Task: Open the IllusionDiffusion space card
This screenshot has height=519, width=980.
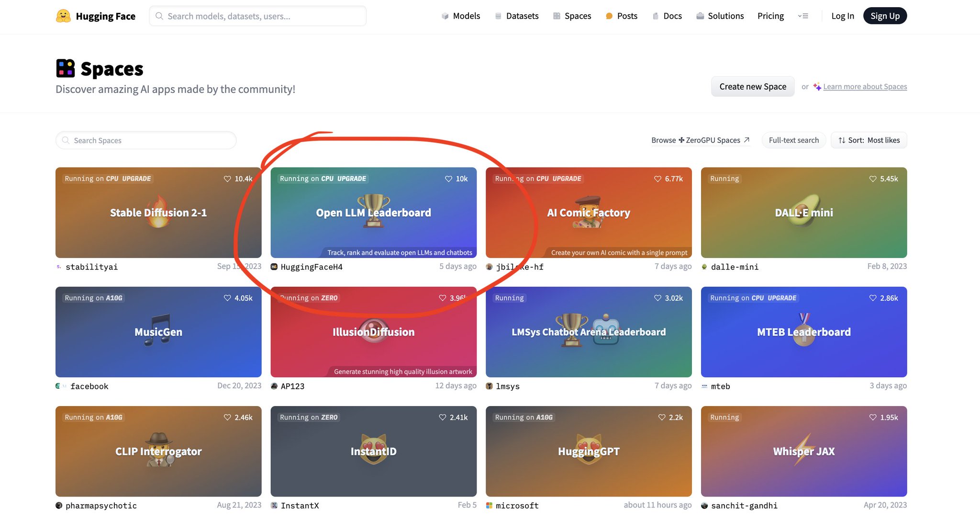Action: pos(373,332)
